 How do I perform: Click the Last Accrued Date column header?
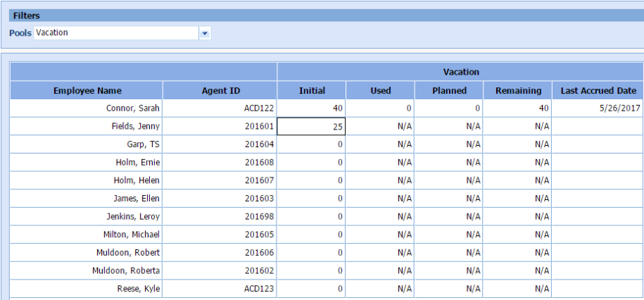[x=598, y=91]
